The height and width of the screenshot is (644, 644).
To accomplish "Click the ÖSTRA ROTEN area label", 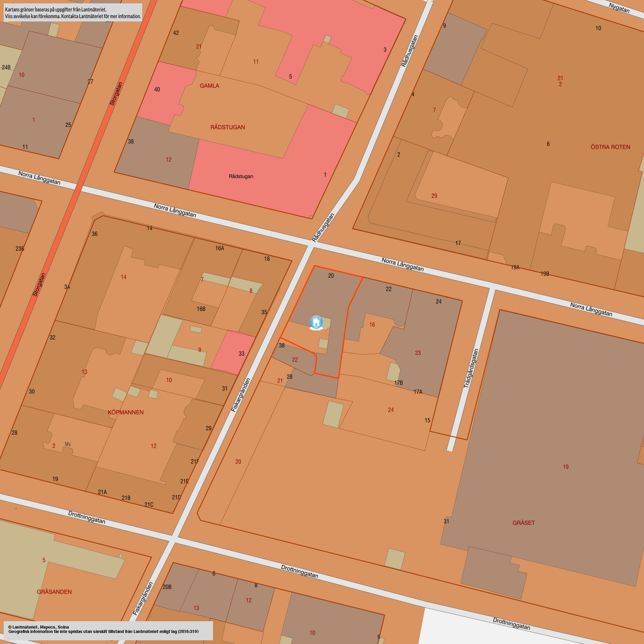I will [x=610, y=147].
